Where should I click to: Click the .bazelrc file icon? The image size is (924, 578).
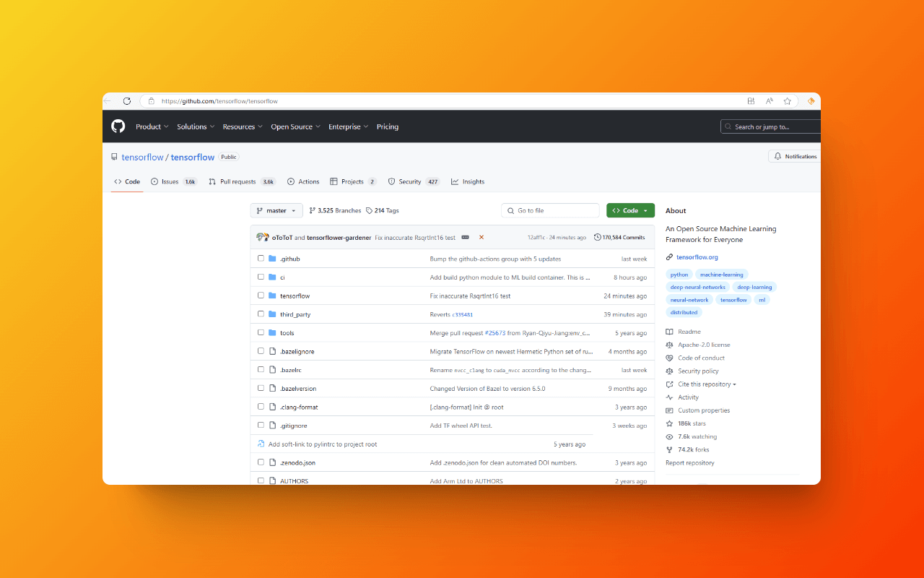point(272,370)
